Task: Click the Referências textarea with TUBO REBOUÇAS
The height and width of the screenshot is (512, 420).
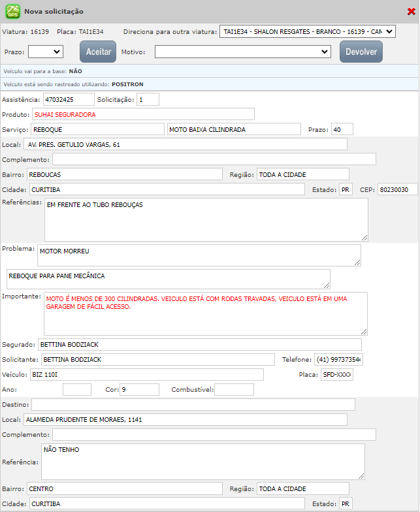Action: [x=206, y=219]
